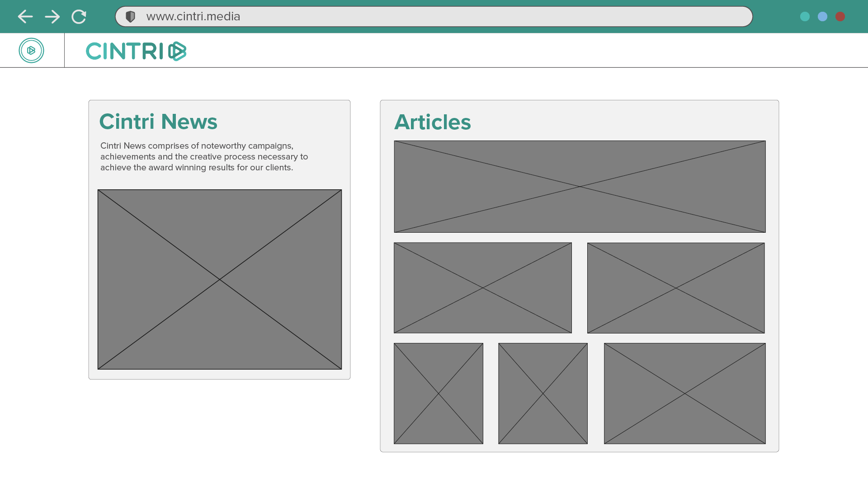
Task: Open the wide top Articles banner image
Action: 580,187
